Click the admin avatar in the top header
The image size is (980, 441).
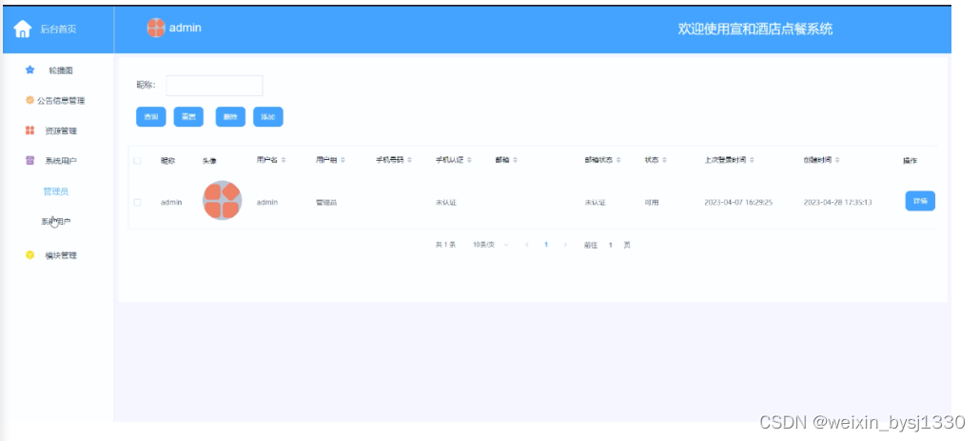point(156,28)
